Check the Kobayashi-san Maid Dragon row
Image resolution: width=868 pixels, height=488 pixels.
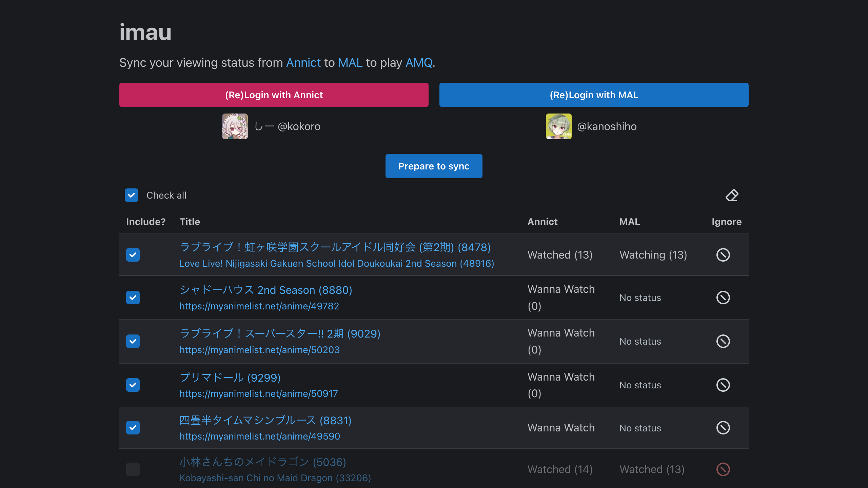133,469
